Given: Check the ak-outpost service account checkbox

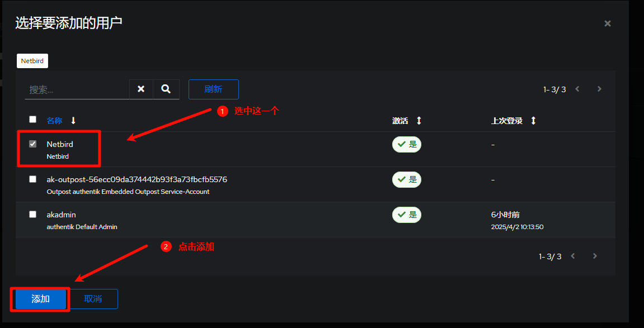Looking at the screenshot, I should coord(33,179).
